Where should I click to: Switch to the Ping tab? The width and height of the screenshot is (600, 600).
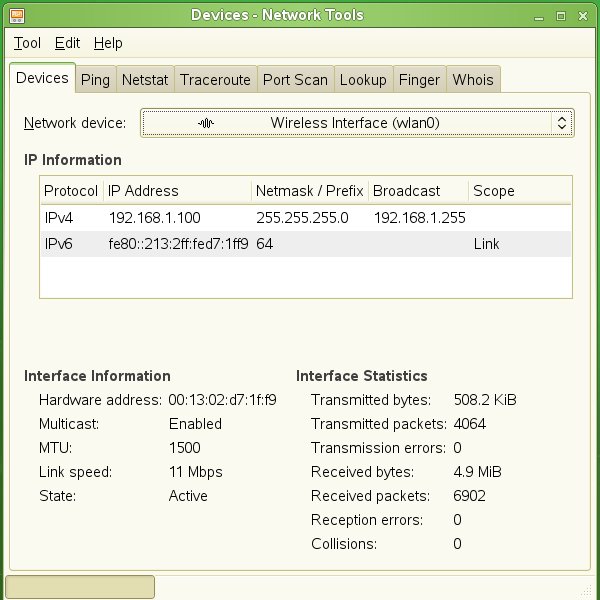coord(95,80)
